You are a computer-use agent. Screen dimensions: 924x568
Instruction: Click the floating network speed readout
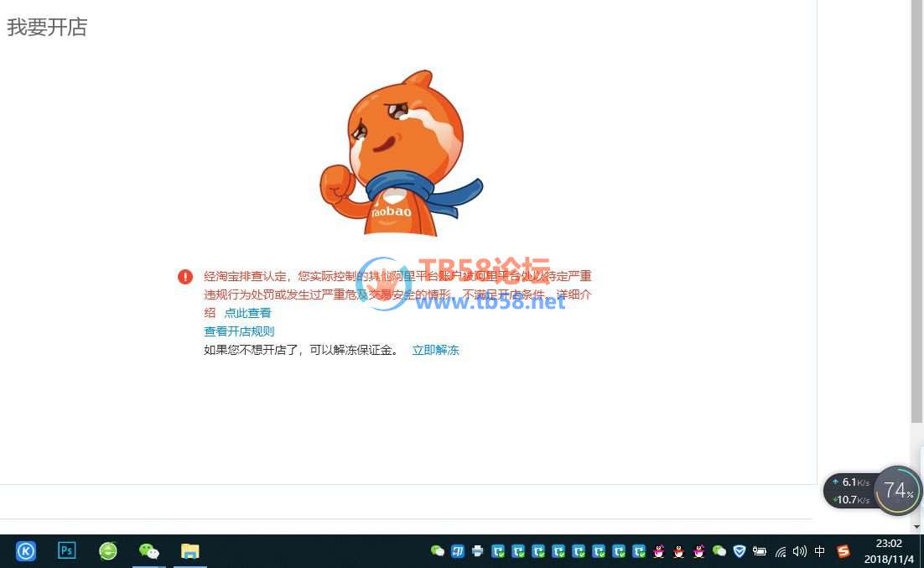(x=850, y=491)
